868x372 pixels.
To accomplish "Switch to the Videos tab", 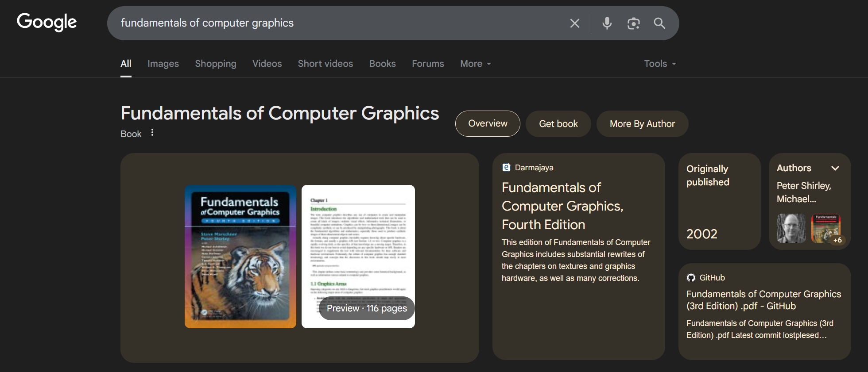I will click(267, 64).
